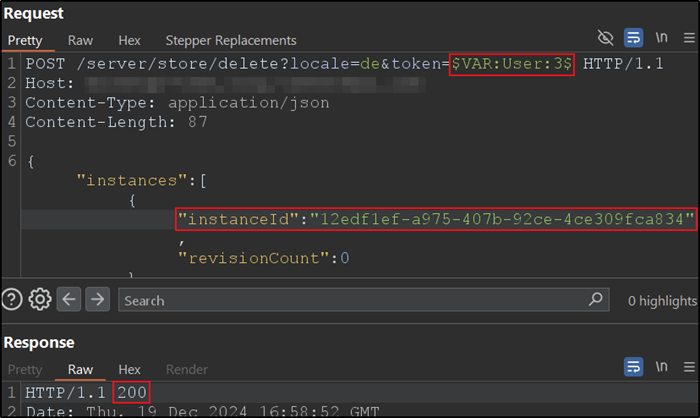Toggle the \n non-printable characters in Request
This screenshot has height=418, width=700.
click(x=661, y=39)
